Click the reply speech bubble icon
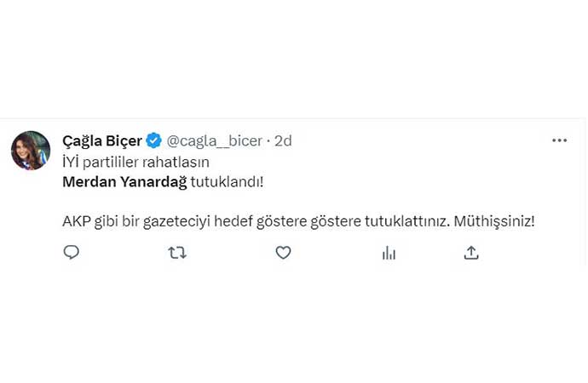Image resolution: width=588 pixels, height=383 pixels. tap(72, 253)
